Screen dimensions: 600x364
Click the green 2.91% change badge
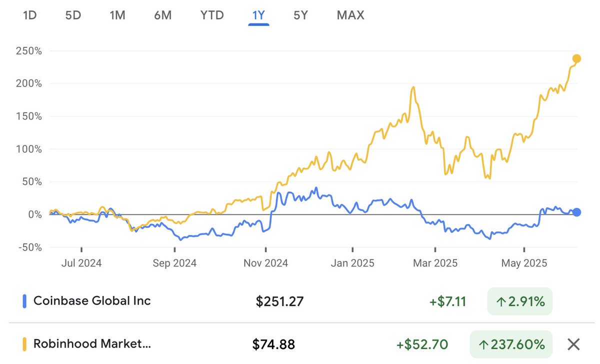point(519,301)
